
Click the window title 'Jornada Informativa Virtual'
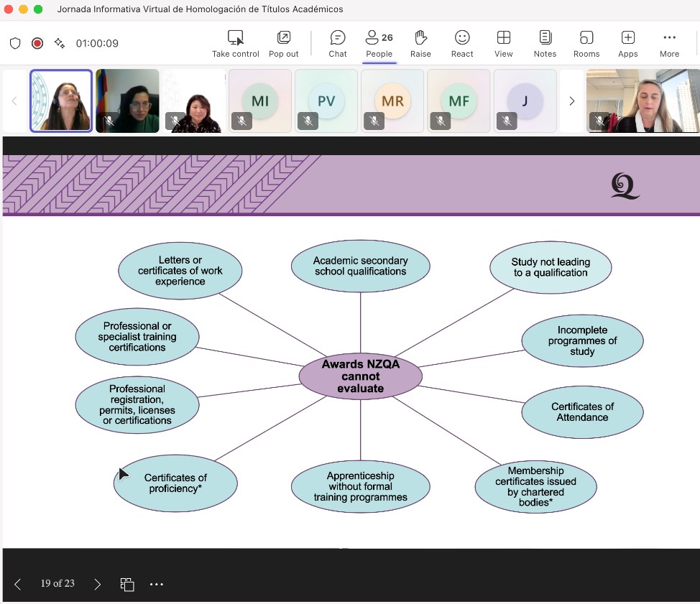200,9
